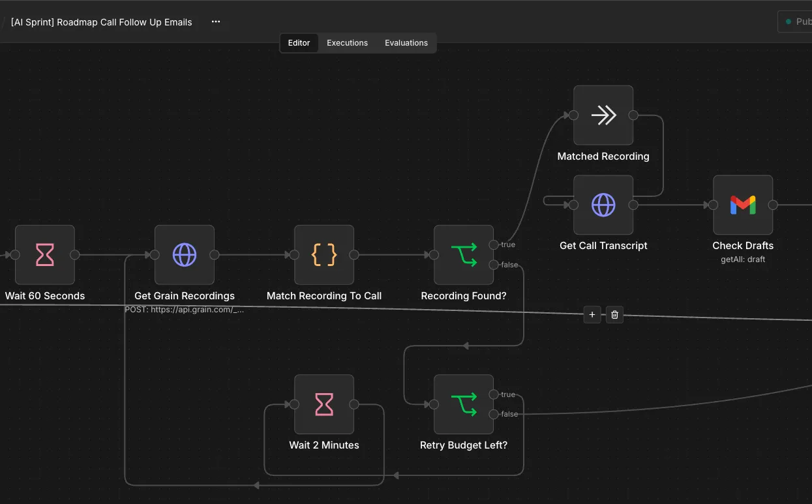Delete connection using the trash icon
The height and width of the screenshot is (504, 812).
pyautogui.click(x=614, y=315)
